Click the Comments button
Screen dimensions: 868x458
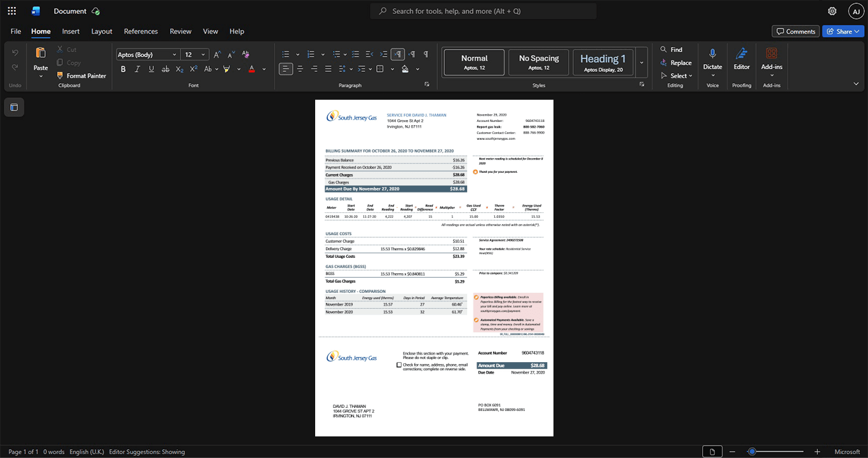pyautogui.click(x=795, y=31)
